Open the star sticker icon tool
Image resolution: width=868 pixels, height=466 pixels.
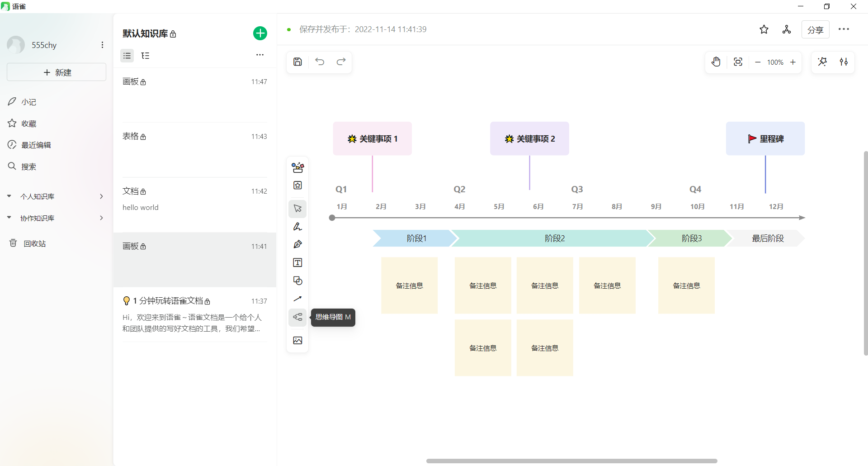[297, 185]
